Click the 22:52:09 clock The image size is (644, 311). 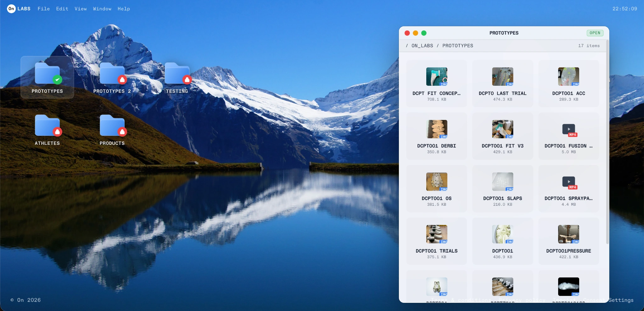625,9
